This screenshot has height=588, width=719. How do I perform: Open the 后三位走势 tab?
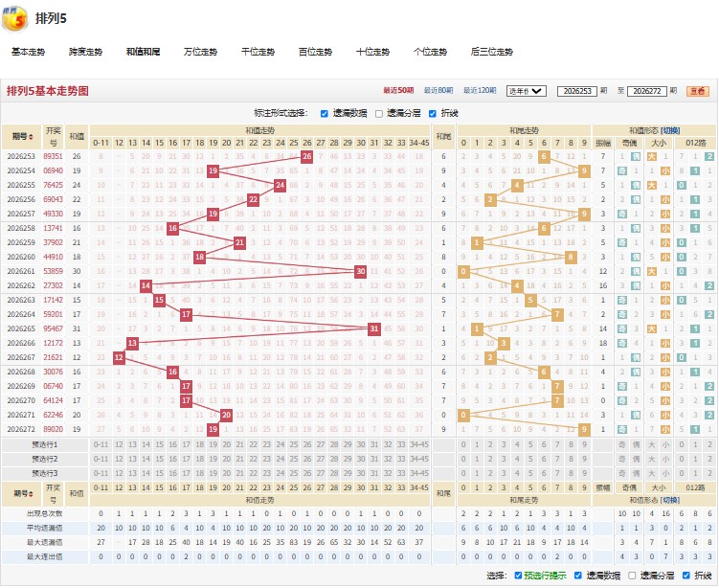click(x=492, y=52)
